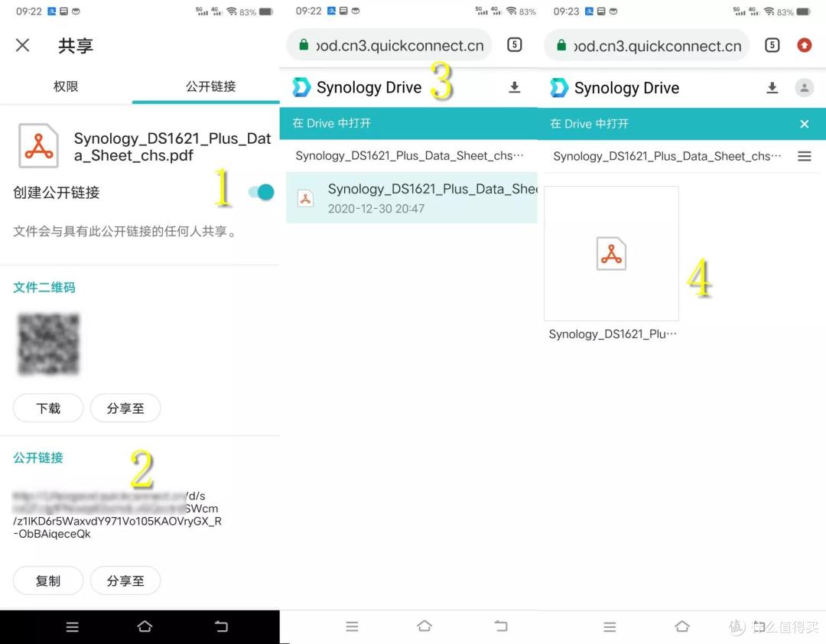This screenshot has width=826, height=644.
Task: Tap lock icon in middle browser address bar
Action: coord(304,45)
